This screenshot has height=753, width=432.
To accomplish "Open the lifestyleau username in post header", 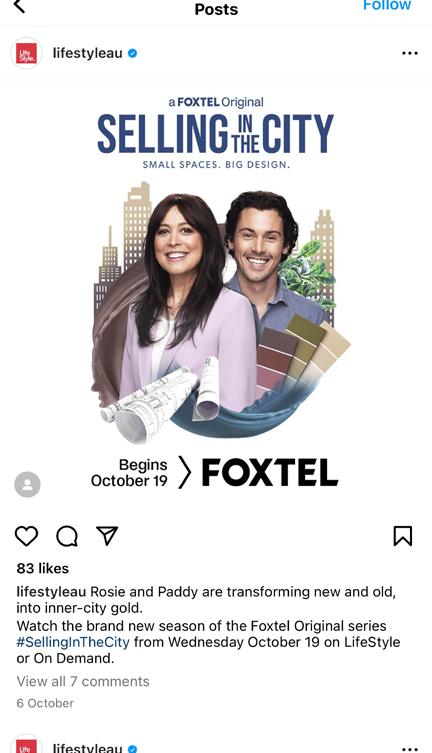I will pyautogui.click(x=87, y=53).
